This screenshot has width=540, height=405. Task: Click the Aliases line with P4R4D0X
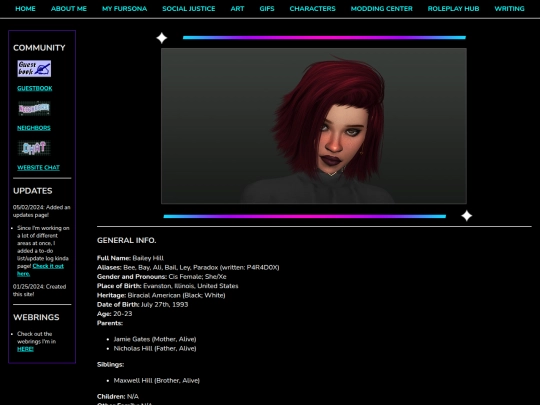[188, 268]
